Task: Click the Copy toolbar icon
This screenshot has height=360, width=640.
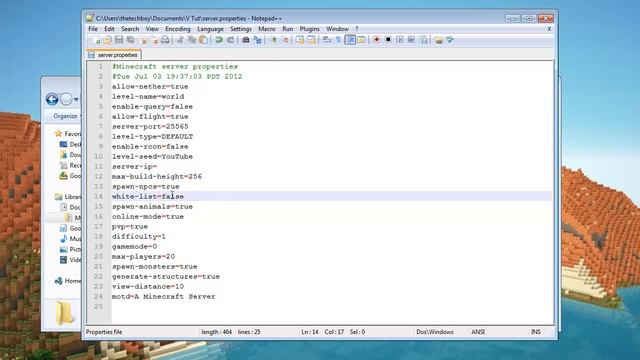Action: 191,40
